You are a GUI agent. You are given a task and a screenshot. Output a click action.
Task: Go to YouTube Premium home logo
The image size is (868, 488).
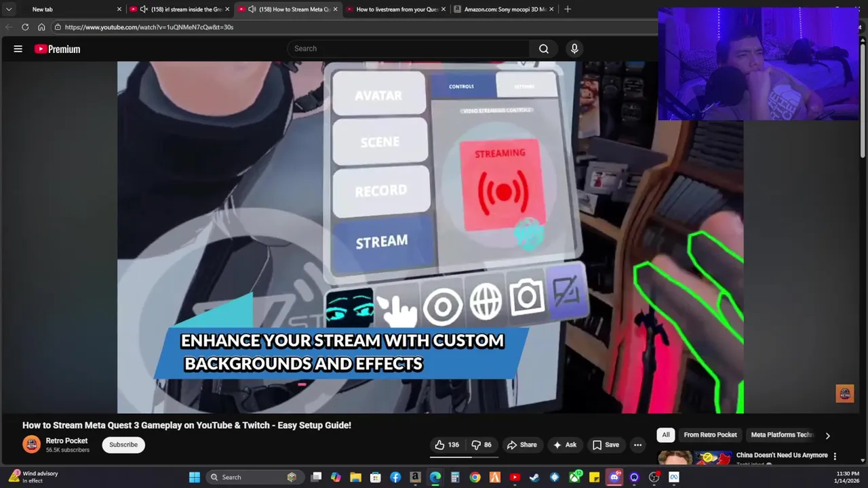(x=58, y=49)
